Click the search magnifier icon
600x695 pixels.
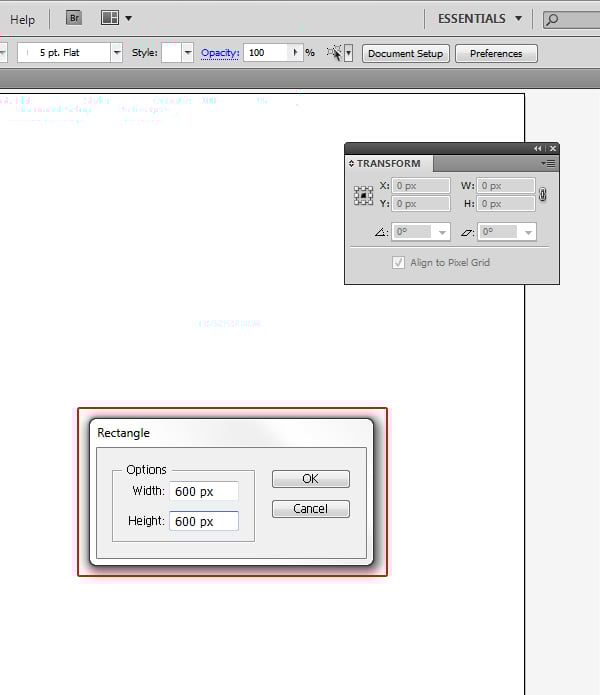pos(554,19)
